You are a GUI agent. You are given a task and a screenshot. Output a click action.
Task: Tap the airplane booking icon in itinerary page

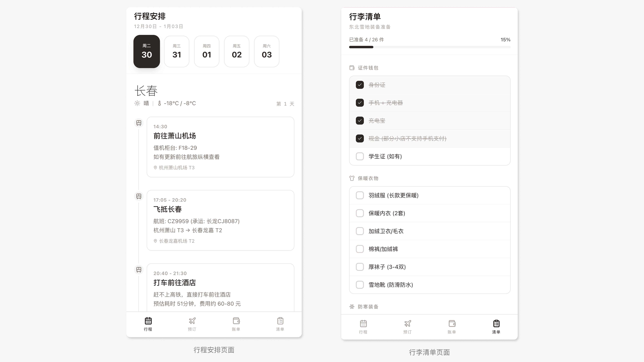pyautogui.click(x=192, y=321)
